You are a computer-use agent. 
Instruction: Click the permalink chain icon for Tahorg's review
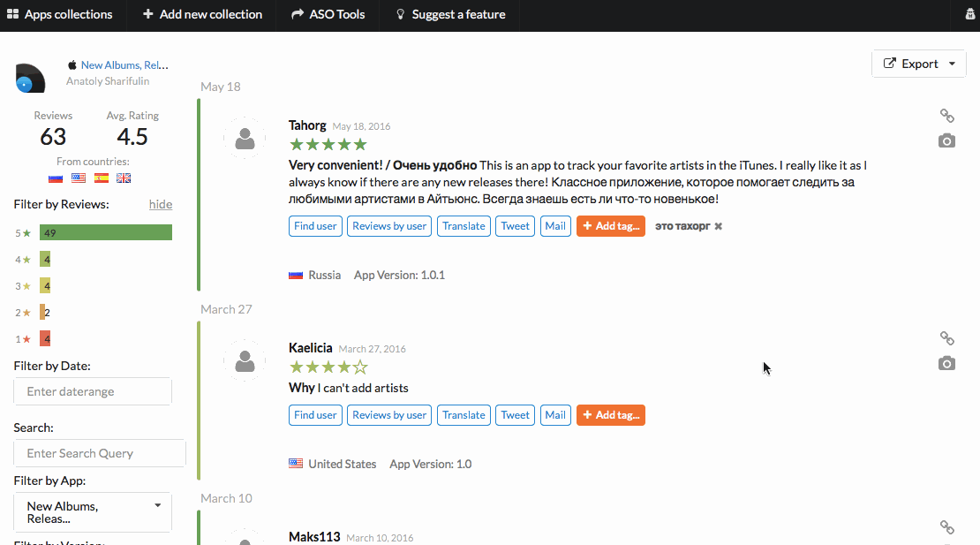point(946,116)
